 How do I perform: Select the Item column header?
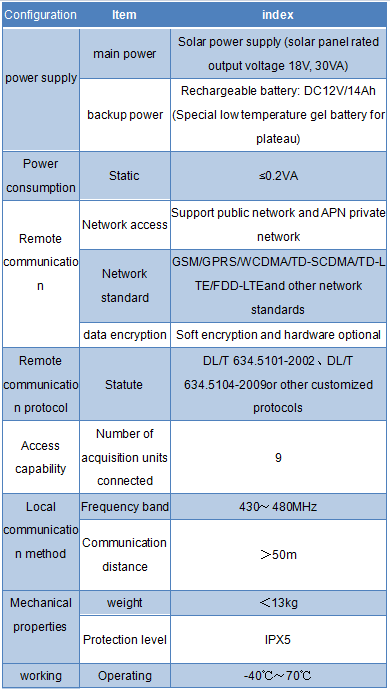coord(125,15)
